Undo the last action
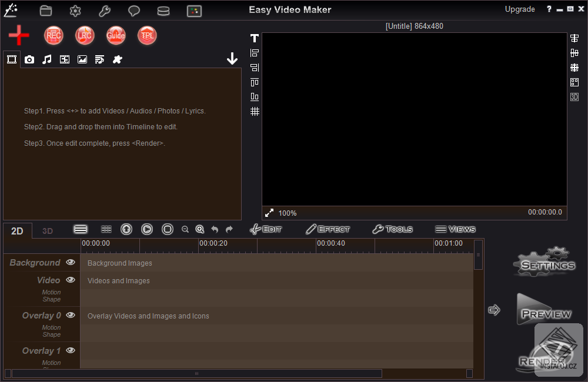Viewport: 588px width, 382px height. pyautogui.click(x=215, y=229)
